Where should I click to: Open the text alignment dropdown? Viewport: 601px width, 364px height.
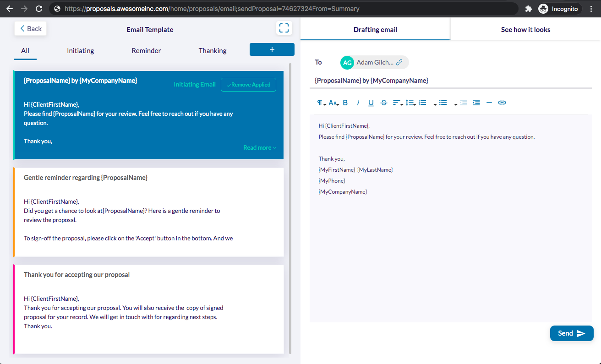coord(398,103)
